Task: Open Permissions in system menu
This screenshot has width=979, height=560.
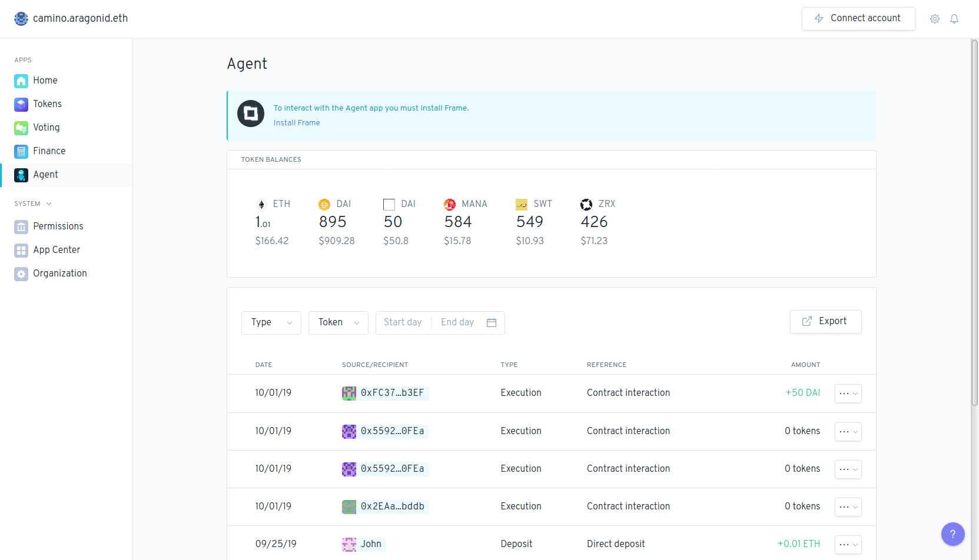Action: [58, 226]
